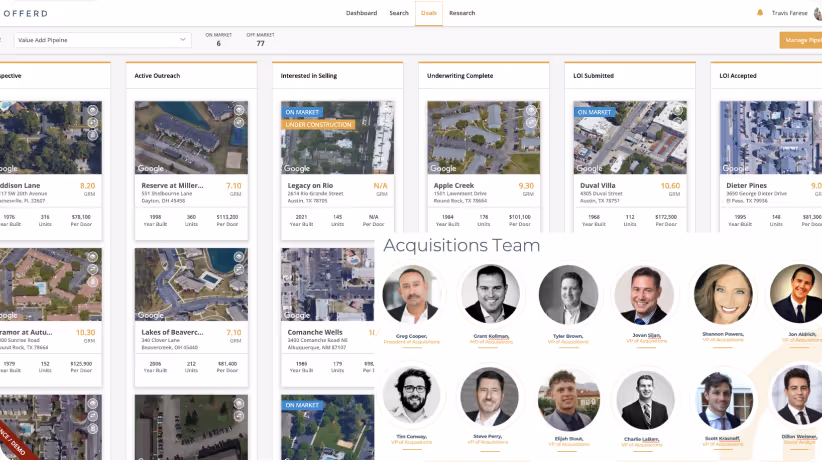The image size is (822, 462).
Task: Open the Comanche Wells property title
Action: [x=315, y=332]
